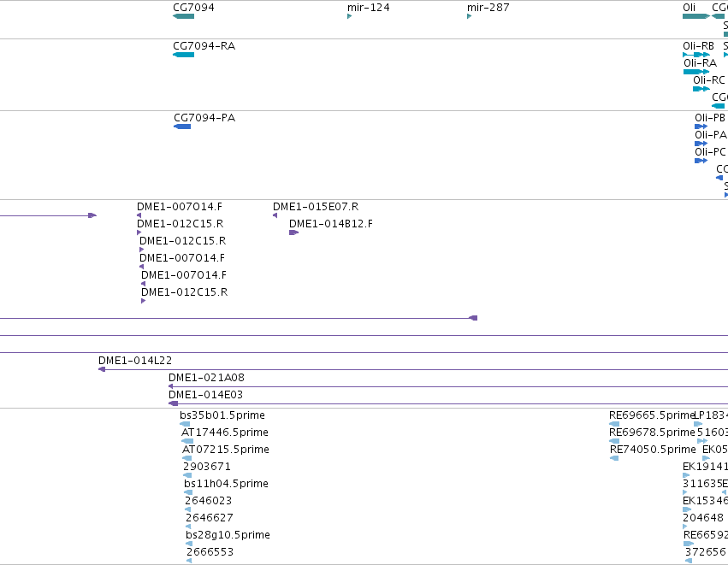Click the Oli-PC protein label
728x565 pixels.
pos(710,152)
